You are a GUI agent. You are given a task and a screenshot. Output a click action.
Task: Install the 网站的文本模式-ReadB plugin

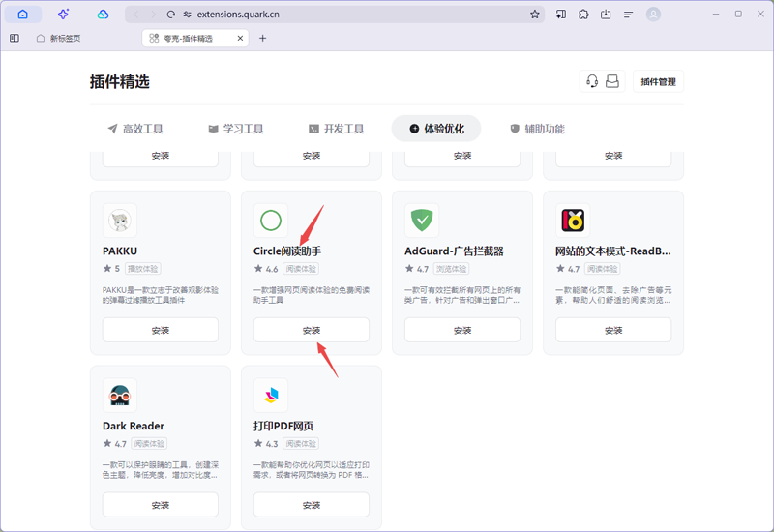pos(613,330)
